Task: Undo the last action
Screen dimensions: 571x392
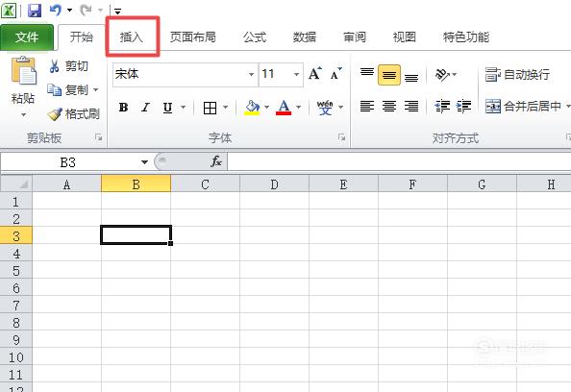Action: [x=56, y=10]
